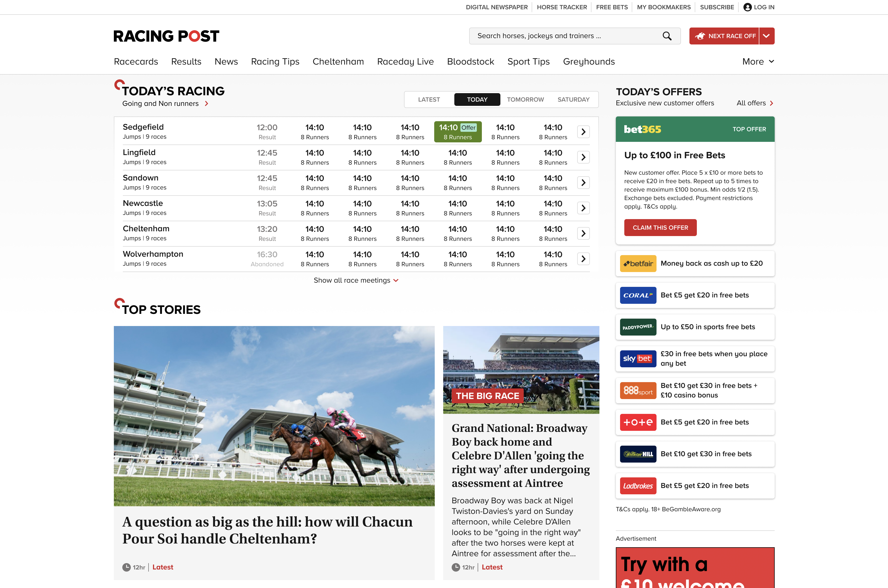The width and height of the screenshot is (888, 588).
Task: Switch to the Latest tab
Action: (429, 99)
